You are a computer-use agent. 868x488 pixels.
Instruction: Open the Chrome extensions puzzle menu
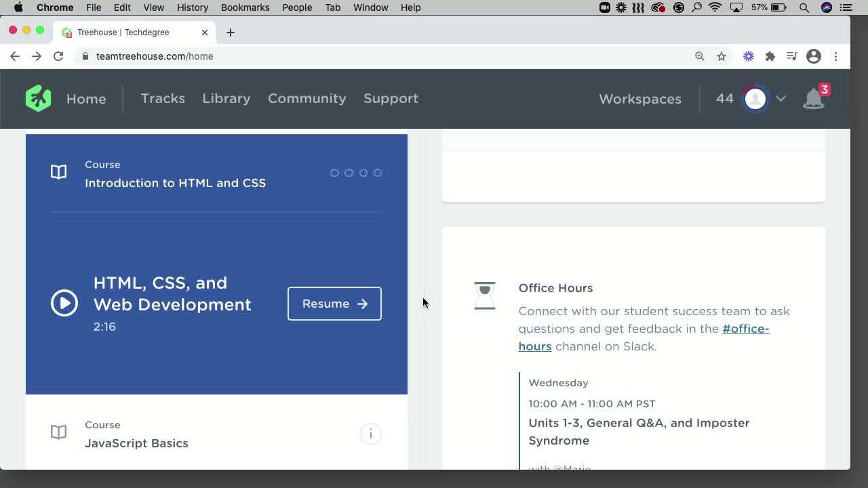[770, 56]
